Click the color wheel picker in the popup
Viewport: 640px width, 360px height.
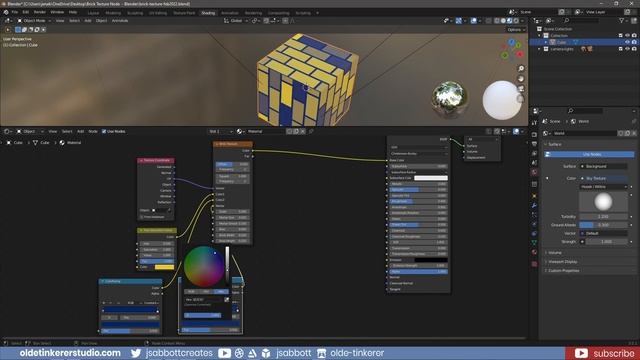204,266
